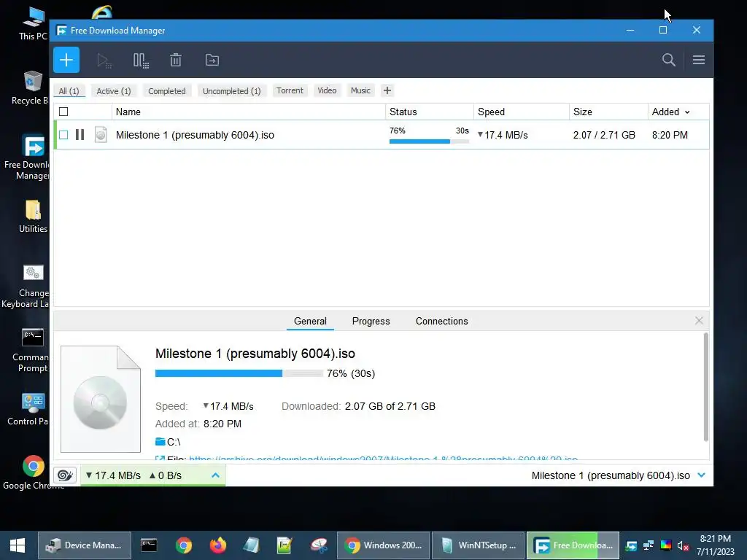
Task: Open the Utilities desktop folder
Action: [33, 216]
